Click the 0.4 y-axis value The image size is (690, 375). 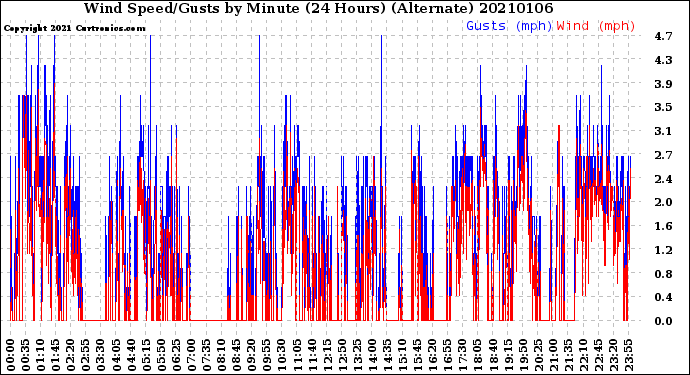pos(663,297)
